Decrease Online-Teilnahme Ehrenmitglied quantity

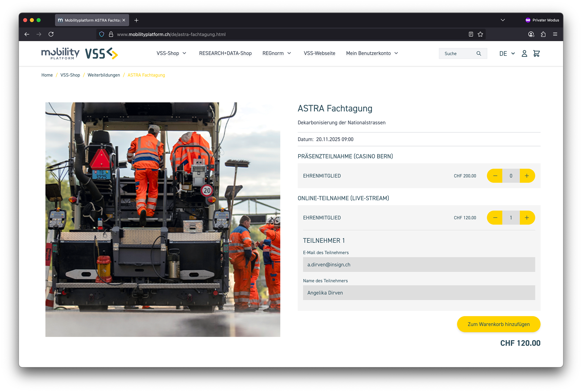(x=495, y=218)
